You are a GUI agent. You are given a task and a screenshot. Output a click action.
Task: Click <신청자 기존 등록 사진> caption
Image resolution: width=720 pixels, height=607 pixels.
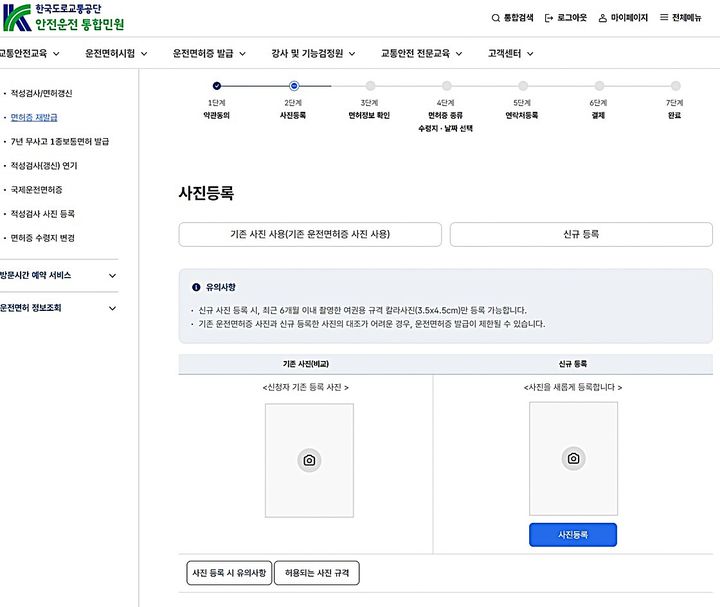pyautogui.click(x=305, y=388)
